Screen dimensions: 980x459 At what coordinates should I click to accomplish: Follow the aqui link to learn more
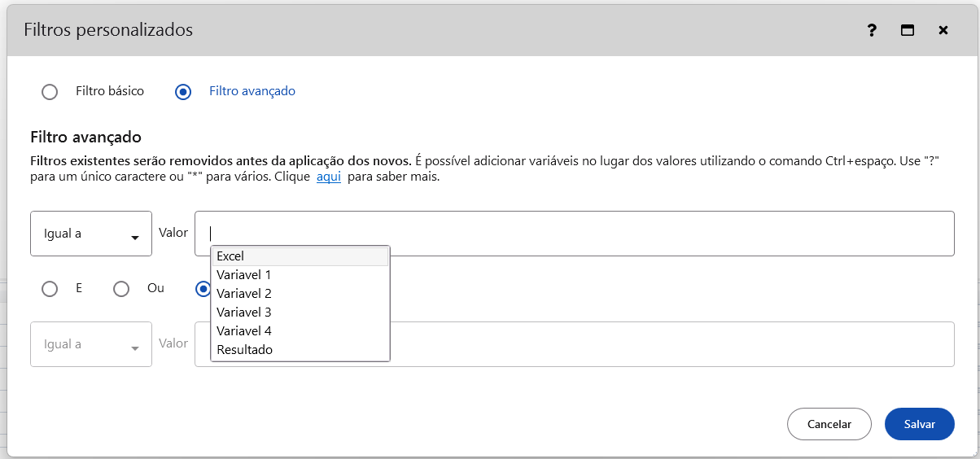pos(328,177)
